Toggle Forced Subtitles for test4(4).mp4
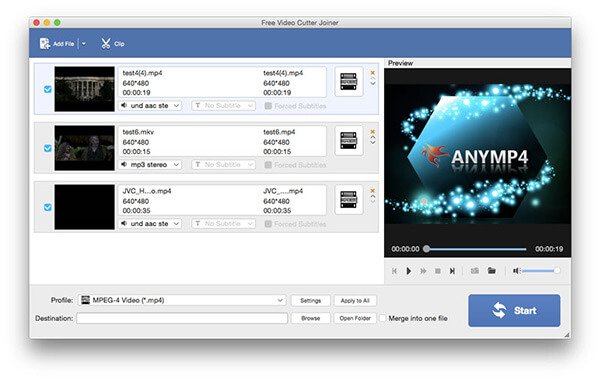Screen dimensions: 600x380 268,106
